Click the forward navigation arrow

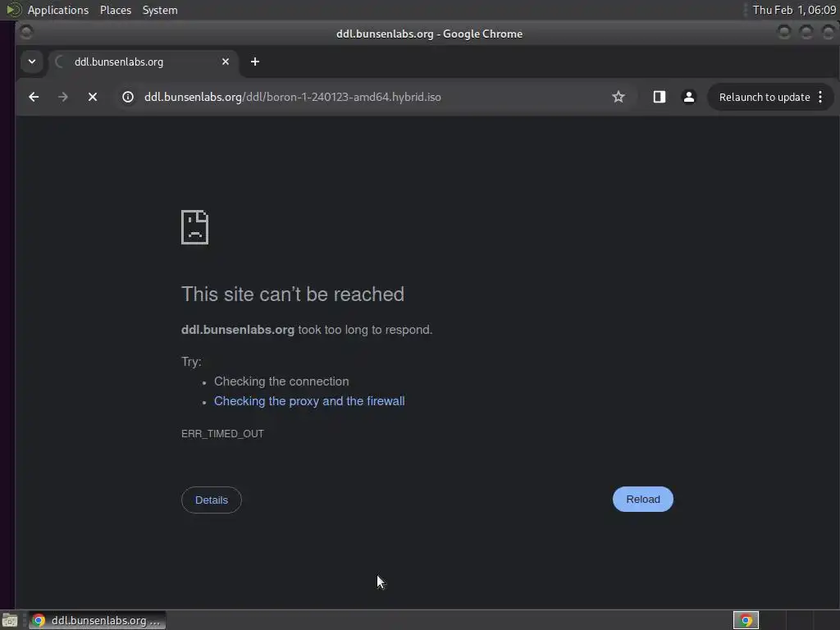point(63,97)
